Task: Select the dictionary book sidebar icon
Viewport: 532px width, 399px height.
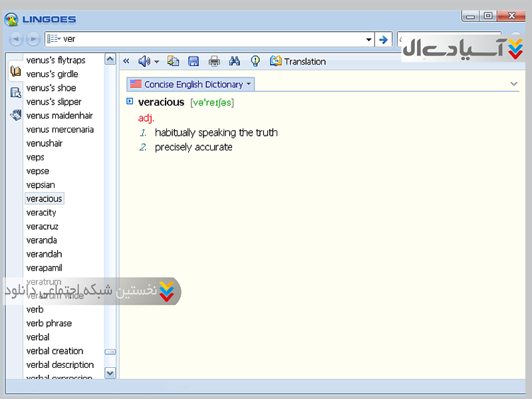Action: click(x=16, y=71)
